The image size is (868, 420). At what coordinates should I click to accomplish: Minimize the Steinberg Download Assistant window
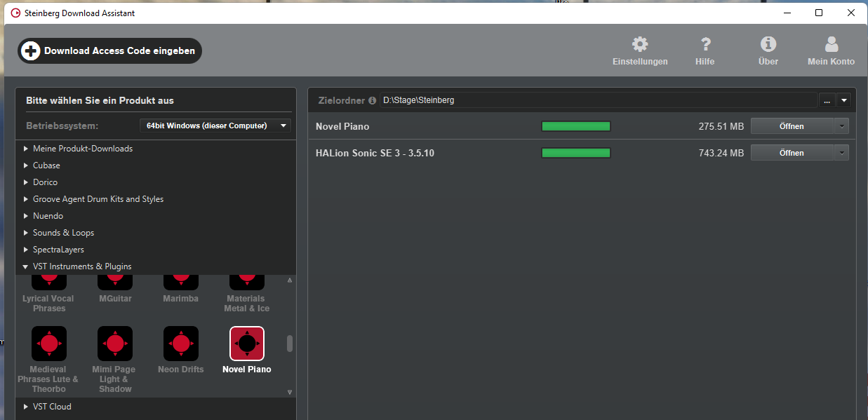tap(787, 13)
